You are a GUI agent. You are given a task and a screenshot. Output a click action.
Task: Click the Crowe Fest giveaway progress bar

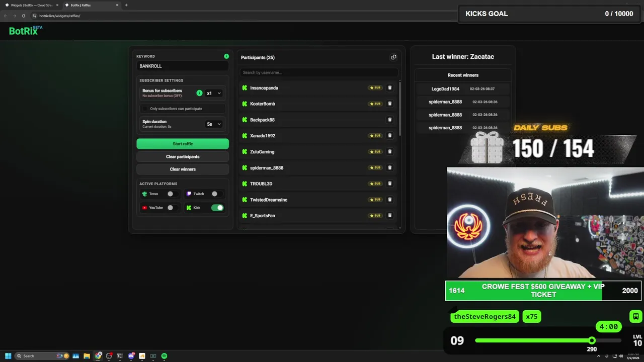pos(543,291)
